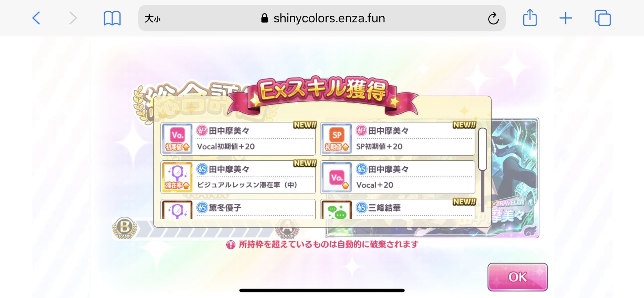Tap the reload page icon
The image size is (644, 298).
tap(493, 18)
